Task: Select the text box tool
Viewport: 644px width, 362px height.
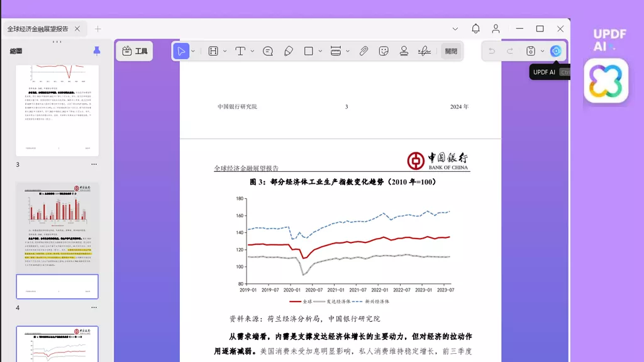Action: point(240,51)
